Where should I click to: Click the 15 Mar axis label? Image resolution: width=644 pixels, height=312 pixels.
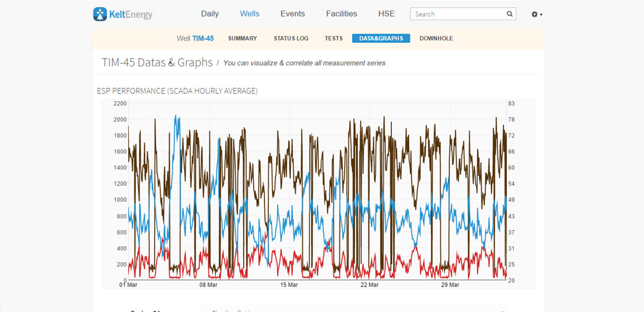289,285
